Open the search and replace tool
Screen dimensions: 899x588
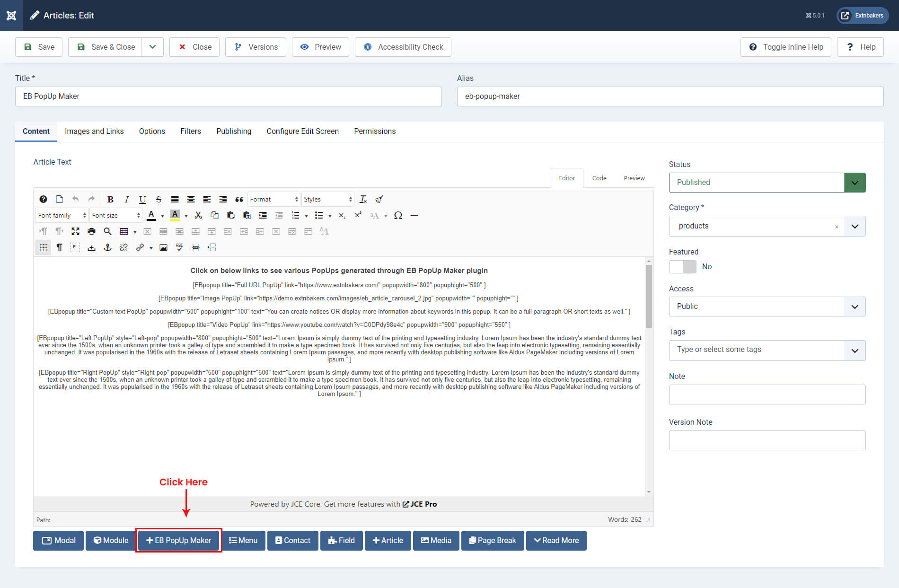[107, 231]
